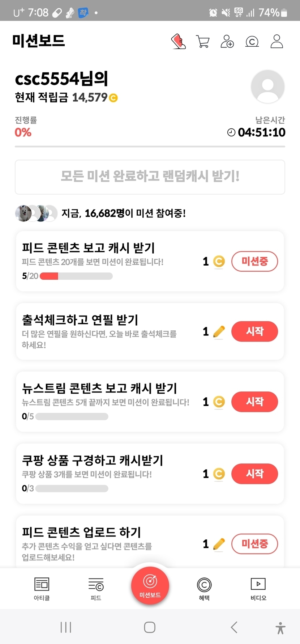Tap the gray profile avatar picture
This screenshot has width=300, height=644.
(x=267, y=87)
